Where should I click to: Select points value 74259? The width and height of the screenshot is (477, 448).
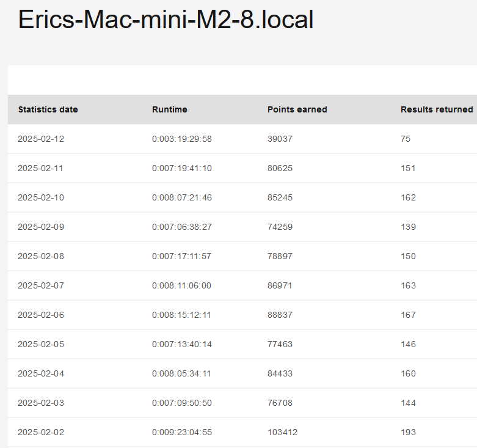pos(280,227)
